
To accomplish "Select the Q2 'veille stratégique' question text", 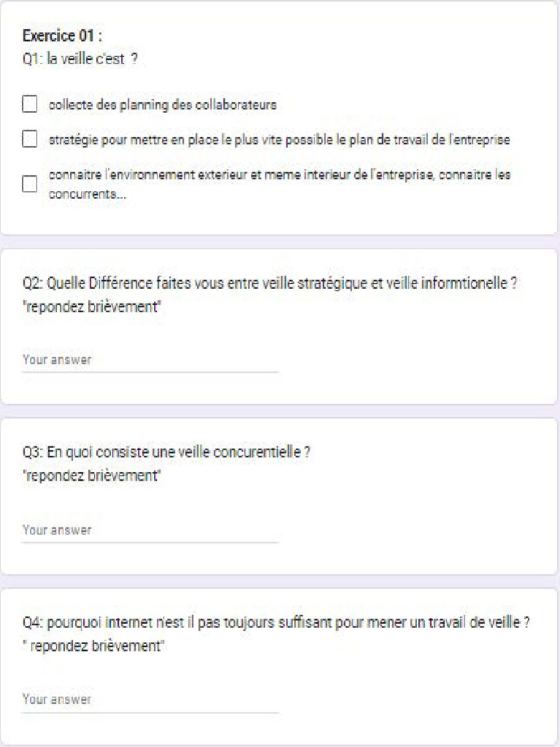I will pyautogui.click(x=270, y=284).
